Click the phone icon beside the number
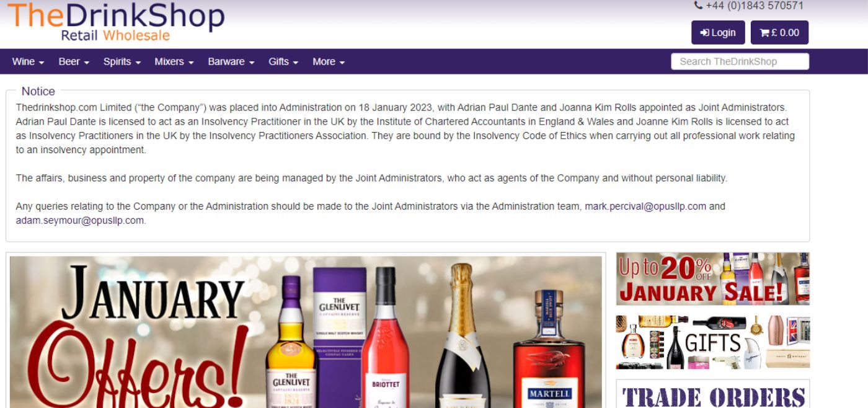Image resolution: width=868 pixels, height=408 pixels. [x=698, y=6]
